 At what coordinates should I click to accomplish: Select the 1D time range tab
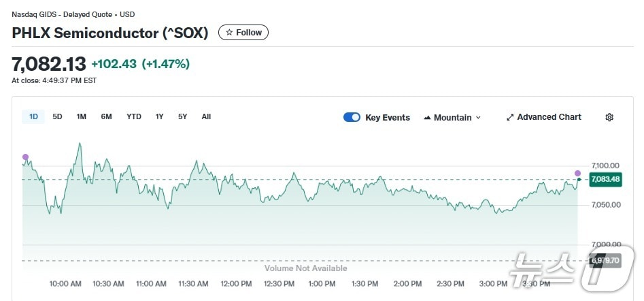tap(33, 116)
